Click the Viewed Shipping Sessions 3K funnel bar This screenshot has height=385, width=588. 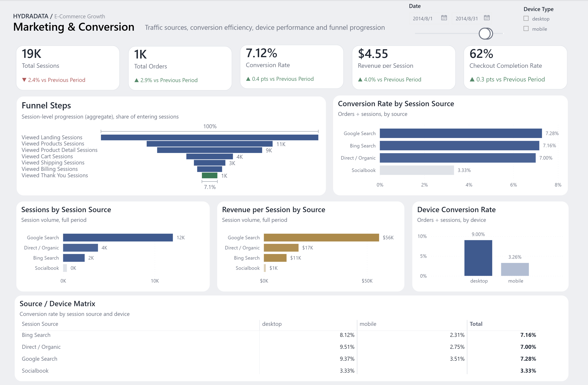tap(209, 163)
